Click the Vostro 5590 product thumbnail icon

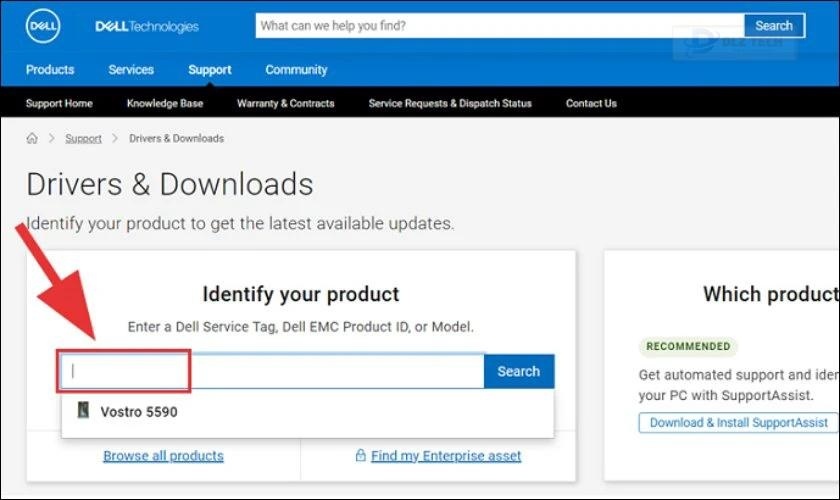84,411
